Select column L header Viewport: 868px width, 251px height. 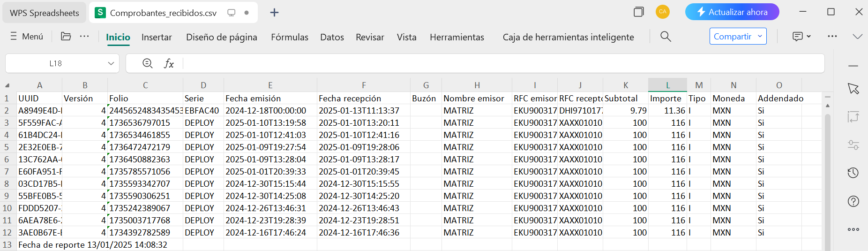coord(667,85)
